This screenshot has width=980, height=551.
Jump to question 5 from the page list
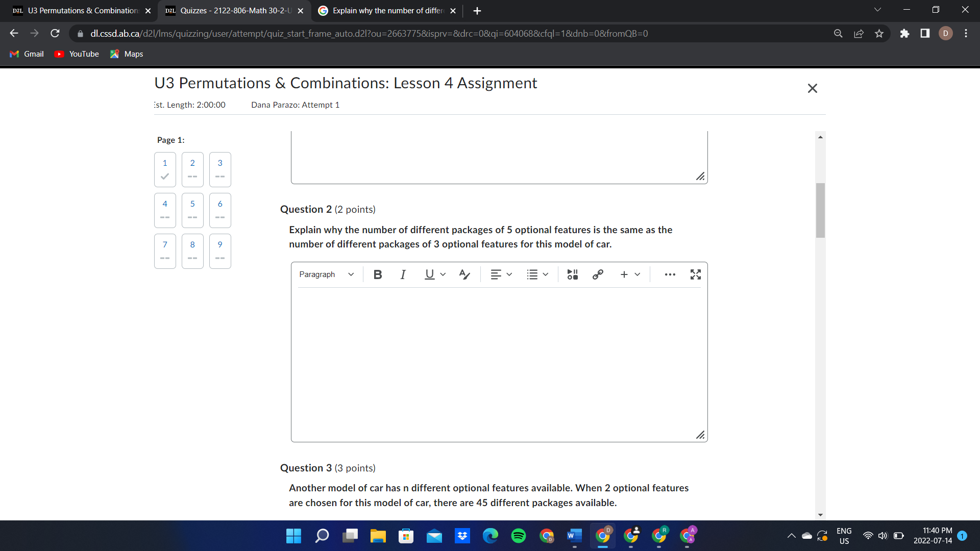tap(192, 210)
